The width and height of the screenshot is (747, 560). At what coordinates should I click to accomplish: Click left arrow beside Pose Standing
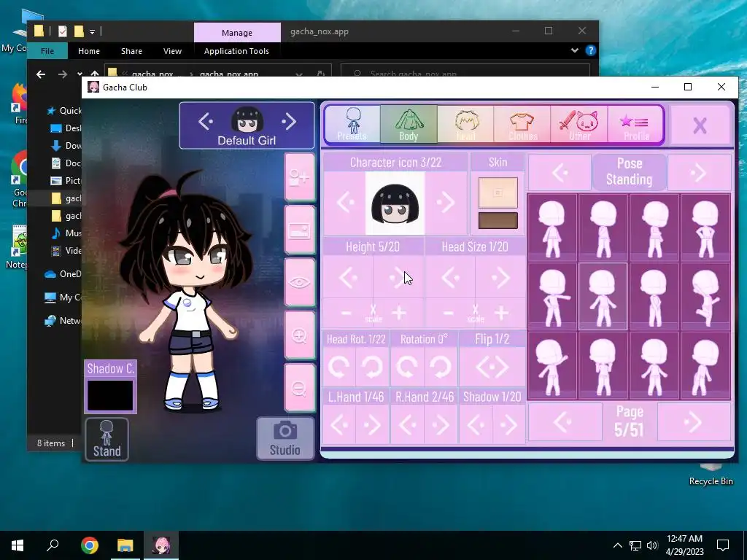coord(560,172)
